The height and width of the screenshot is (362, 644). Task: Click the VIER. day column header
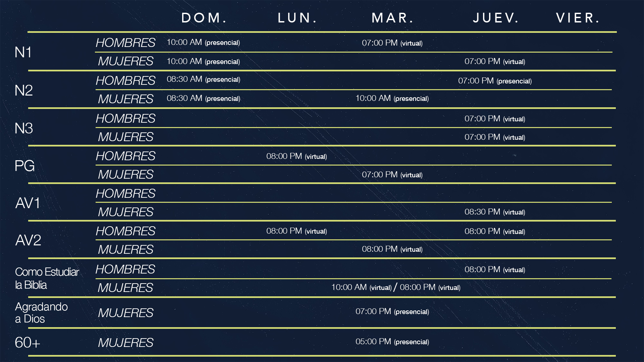click(x=578, y=18)
